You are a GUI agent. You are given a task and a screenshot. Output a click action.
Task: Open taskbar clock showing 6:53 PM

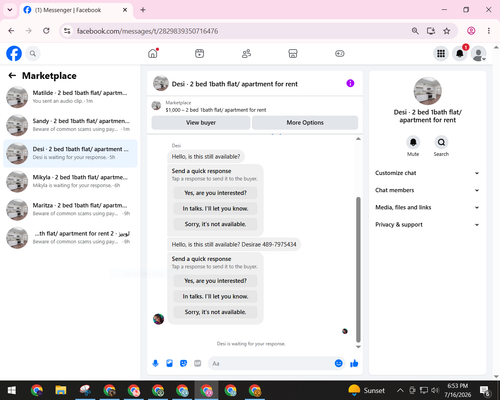pos(457,390)
